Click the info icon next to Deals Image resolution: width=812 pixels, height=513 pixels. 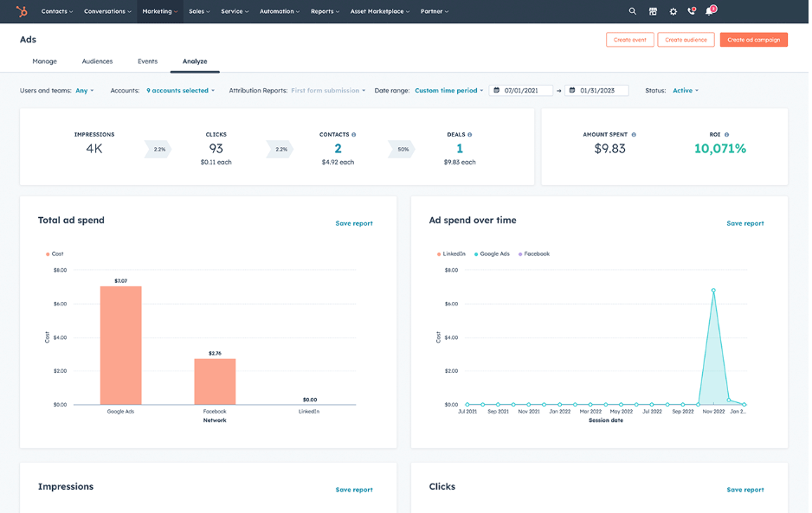coord(468,134)
